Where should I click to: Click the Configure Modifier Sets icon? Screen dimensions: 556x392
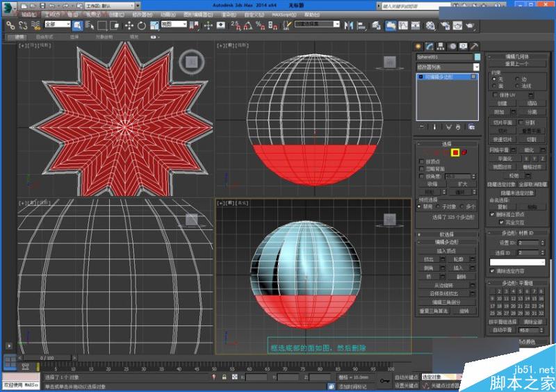click(472, 127)
